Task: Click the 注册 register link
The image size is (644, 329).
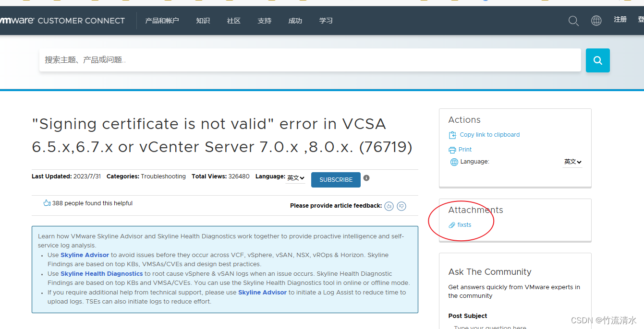Action: click(x=620, y=20)
